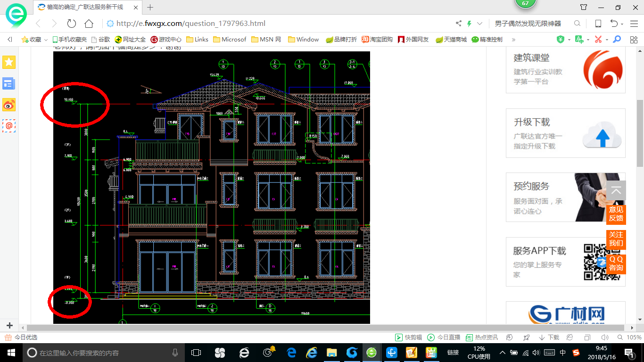Click the 意见反馈 feedback button
The image size is (644, 362).
click(x=616, y=214)
